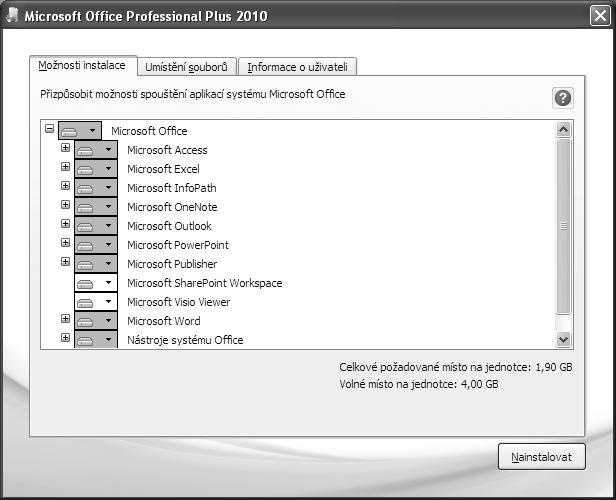Viewport: 616px width, 500px height.
Task: Open install options dropdown for SharePoint Workspace
Action: coord(96,282)
